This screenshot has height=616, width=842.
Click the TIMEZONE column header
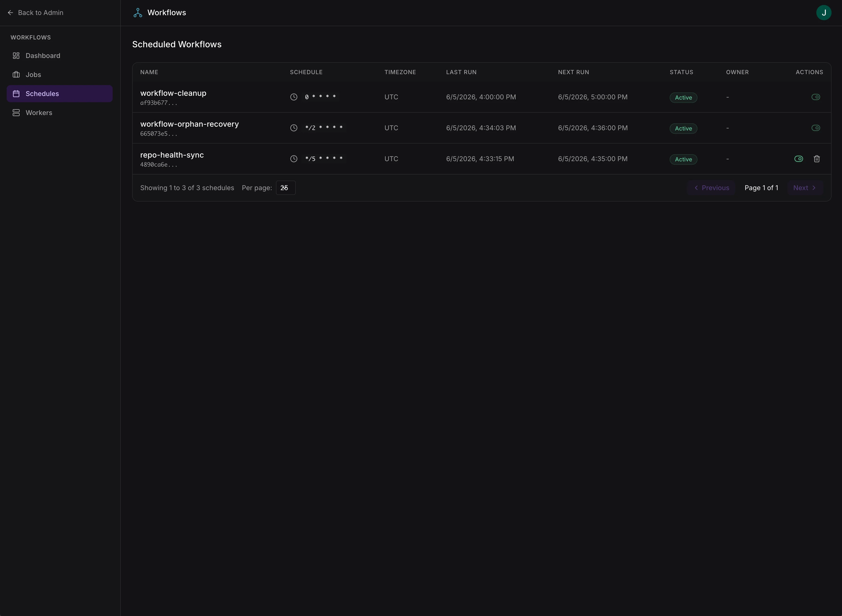(400, 72)
